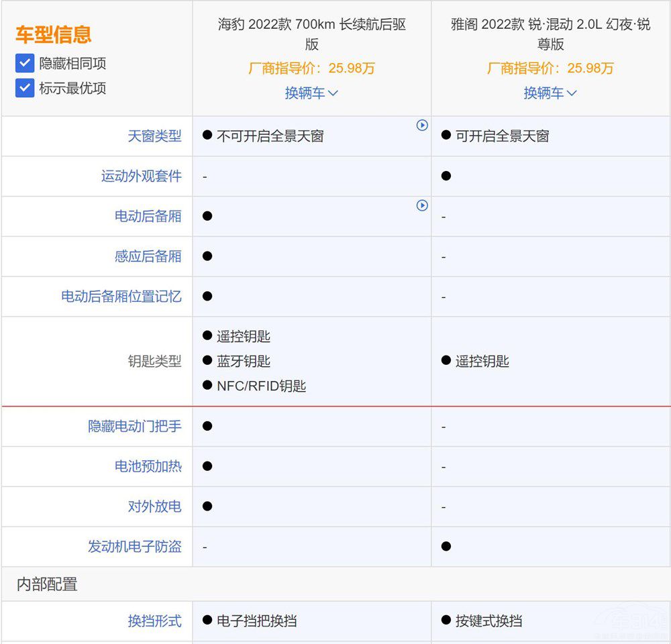The height and width of the screenshot is (644, 671).
Task: Disable the 隐藏相同项 checkbox
Action: tap(25, 64)
